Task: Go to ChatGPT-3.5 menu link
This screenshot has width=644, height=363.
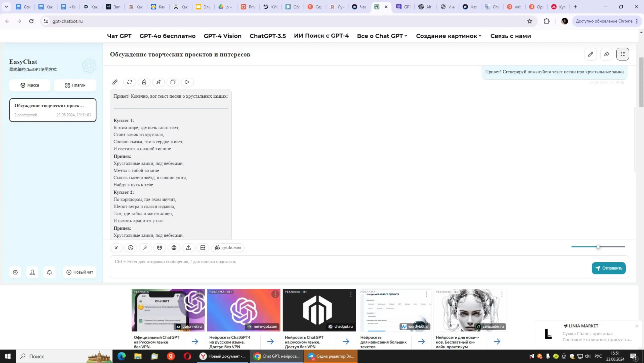Action: tap(268, 36)
